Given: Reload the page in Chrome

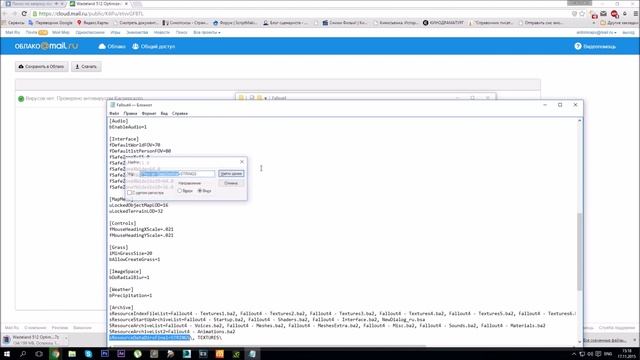Looking at the screenshot, I should pyautogui.click(x=24, y=13).
